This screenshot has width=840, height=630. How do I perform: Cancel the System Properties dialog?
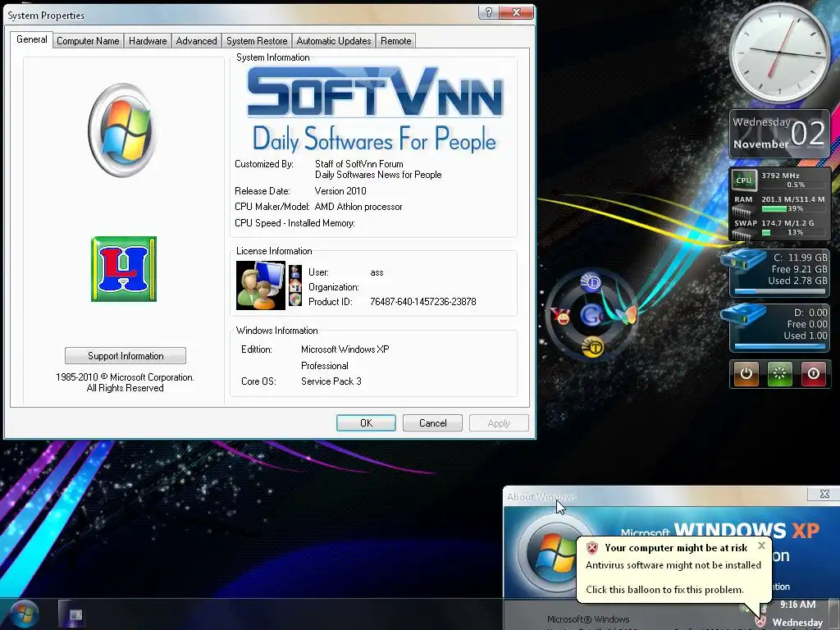pyautogui.click(x=432, y=422)
